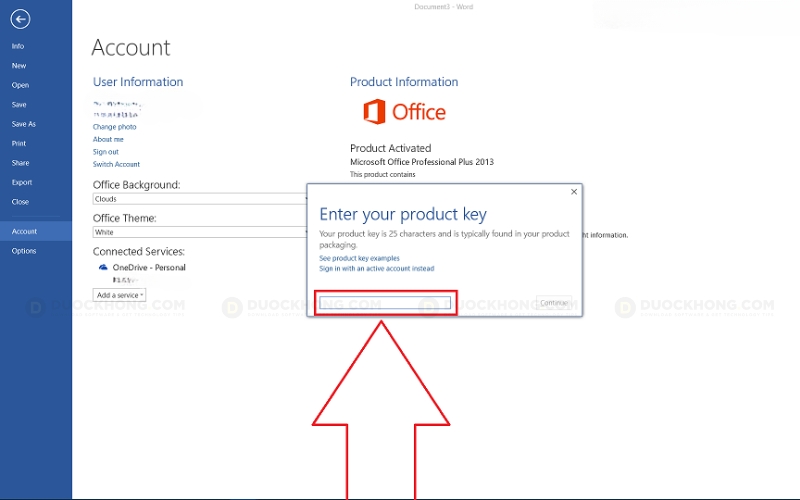Screen dimensions: 800x500
Task: Click the Enter your product key heading
Action: coord(403,214)
